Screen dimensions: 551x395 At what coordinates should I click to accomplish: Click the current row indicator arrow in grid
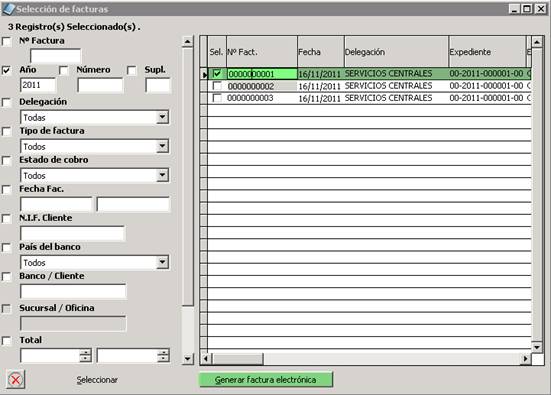204,74
